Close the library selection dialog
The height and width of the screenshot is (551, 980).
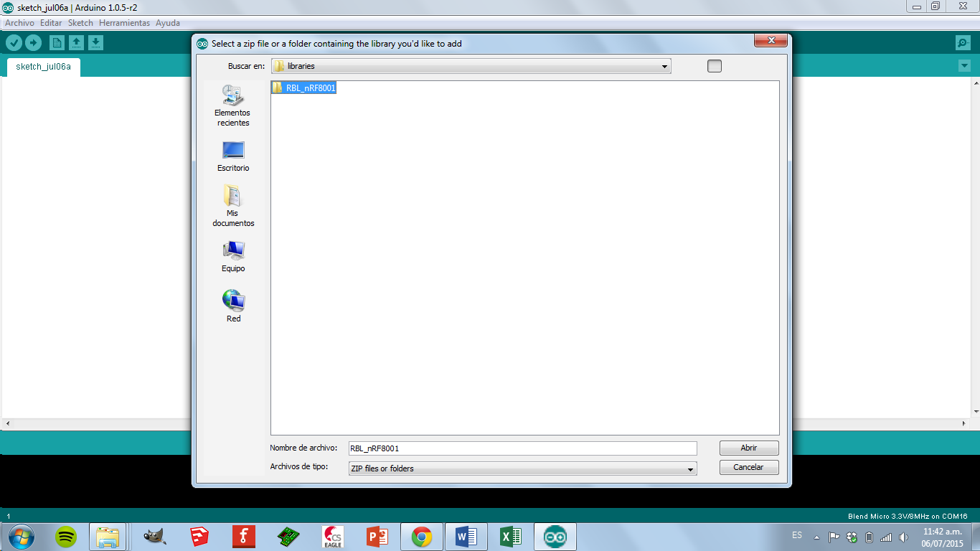pos(771,40)
